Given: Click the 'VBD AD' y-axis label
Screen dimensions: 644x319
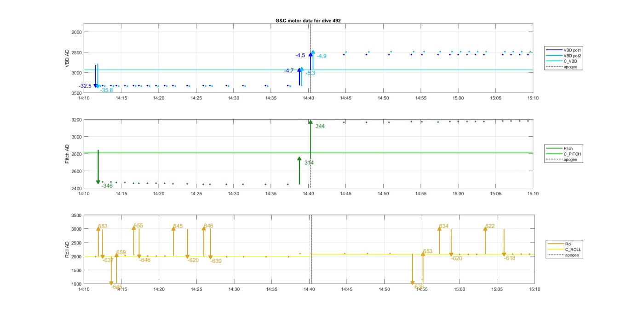Looking at the screenshot, I should coord(67,58).
